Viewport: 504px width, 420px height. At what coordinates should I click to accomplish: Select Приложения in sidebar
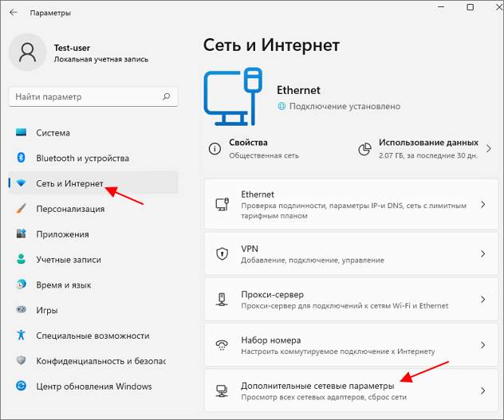pyautogui.click(x=93, y=234)
